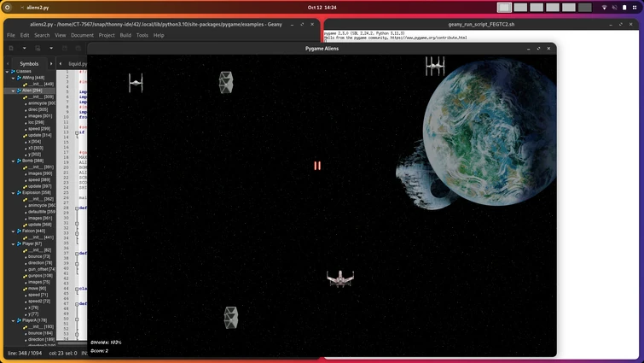Click the editor tabs left scroll arrow
The image size is (644, 363).
(61, 64)
